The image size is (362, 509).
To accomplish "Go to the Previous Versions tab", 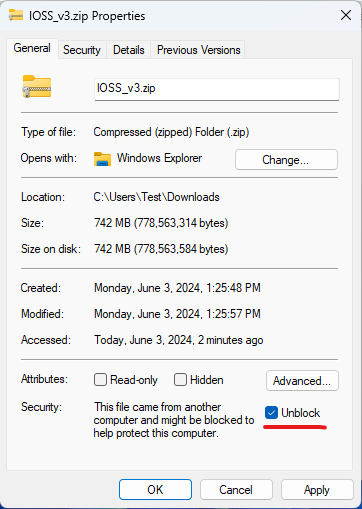I will [x=198, y=50].
